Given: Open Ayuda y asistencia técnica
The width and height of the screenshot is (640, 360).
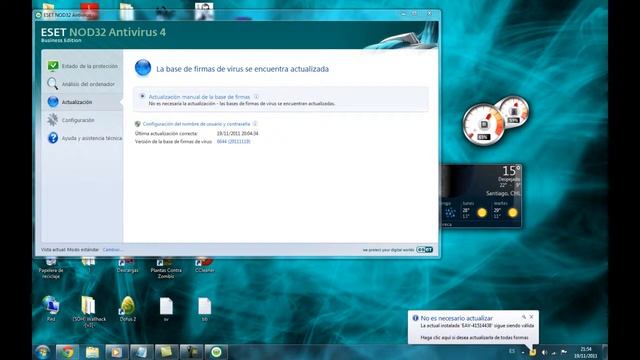Looking at the screenshot, I should pyautogui.click(x=83, y=138).
